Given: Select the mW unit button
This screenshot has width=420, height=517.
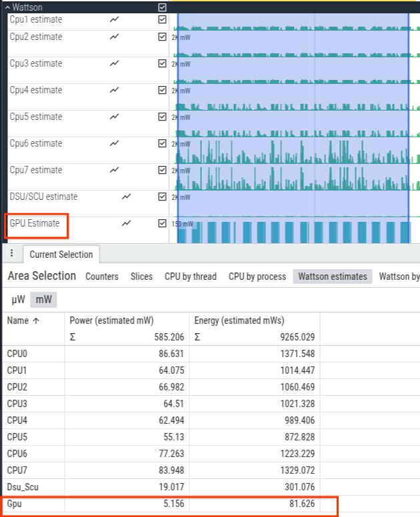Looking at the screenshot, I should coord(43,300).
